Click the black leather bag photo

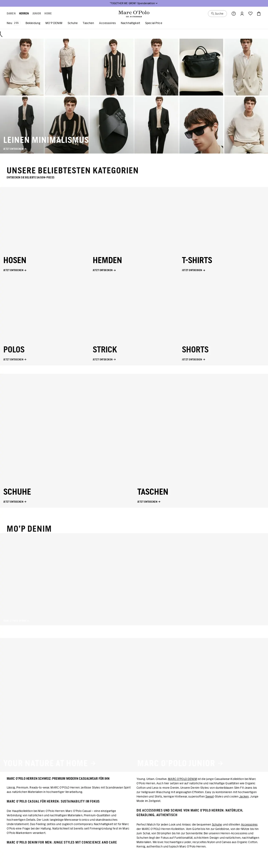[201, 67]
